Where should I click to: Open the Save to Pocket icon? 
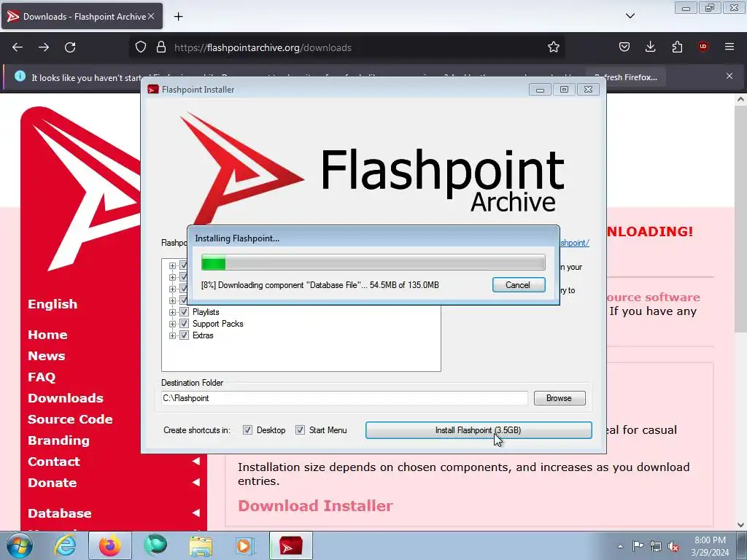[624, 47]
